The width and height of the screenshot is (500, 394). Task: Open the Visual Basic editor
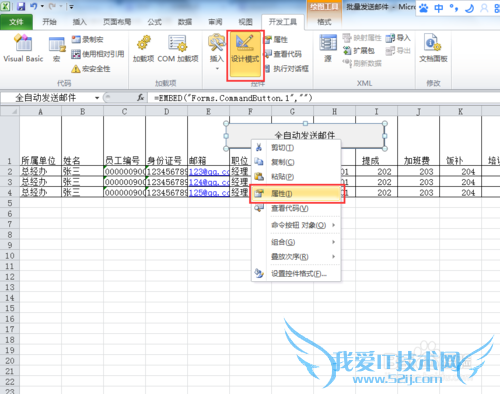(23, 49)
